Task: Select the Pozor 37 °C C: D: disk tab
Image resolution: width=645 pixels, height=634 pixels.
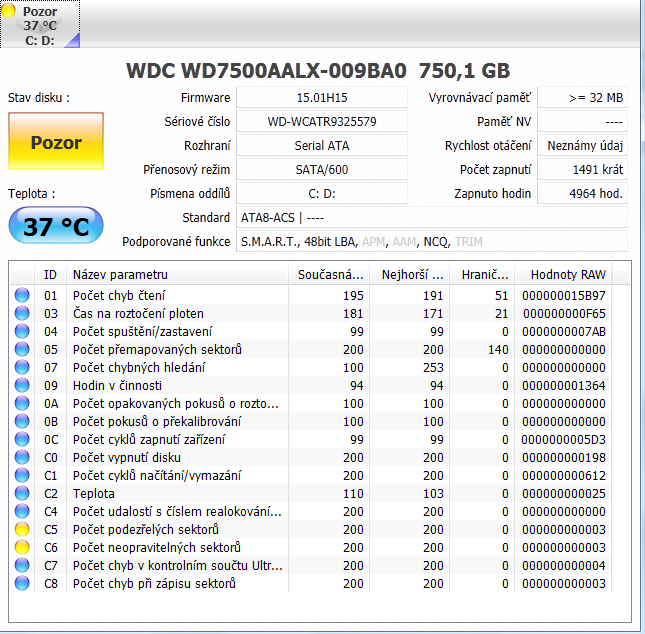Action: pos(40,24)
